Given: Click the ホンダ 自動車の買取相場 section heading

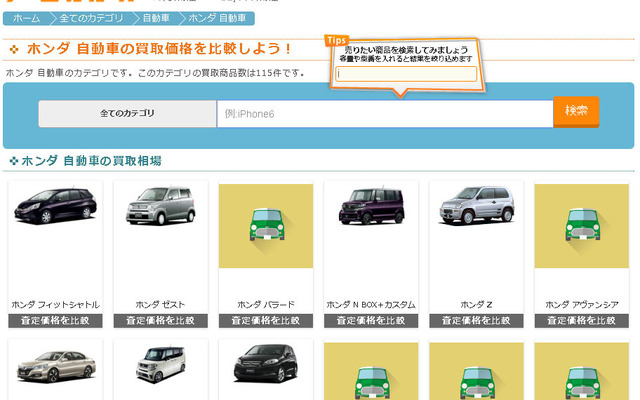Looking at the screenshot, I should 91,161.
